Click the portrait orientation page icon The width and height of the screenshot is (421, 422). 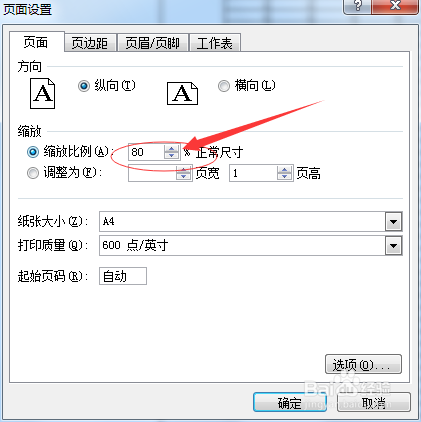coord(43,93)
